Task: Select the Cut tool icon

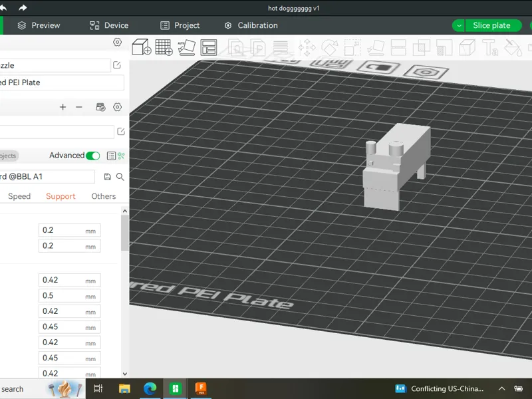Action: pos(398,47)
